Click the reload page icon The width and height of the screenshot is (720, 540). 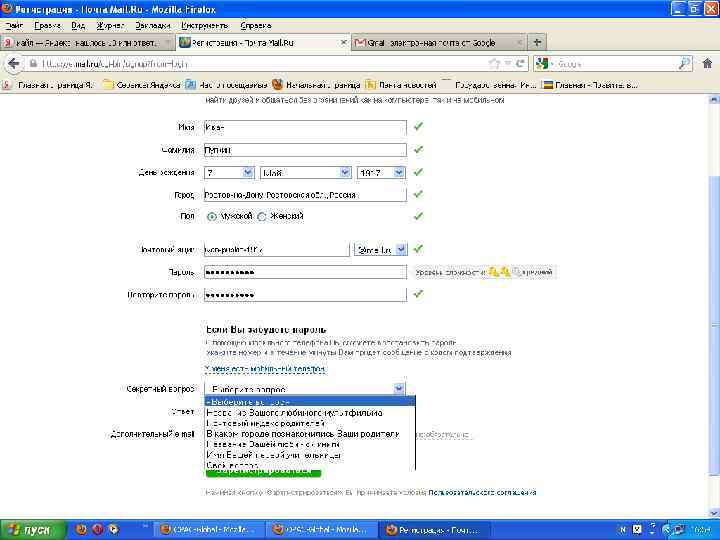520,64
